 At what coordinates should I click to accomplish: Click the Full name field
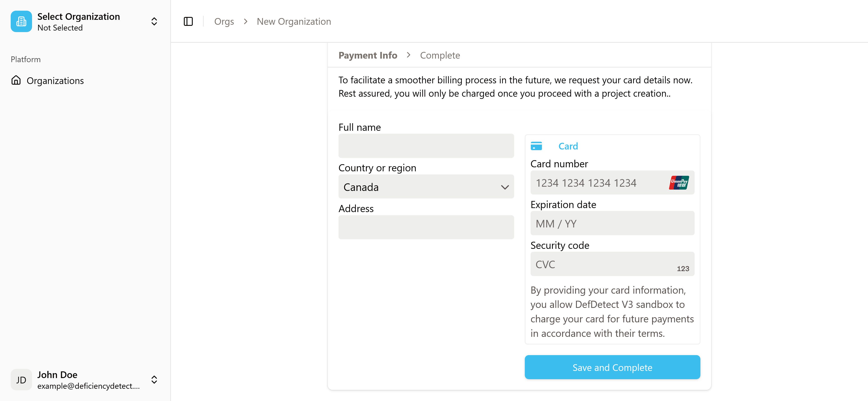coord(426,146)
